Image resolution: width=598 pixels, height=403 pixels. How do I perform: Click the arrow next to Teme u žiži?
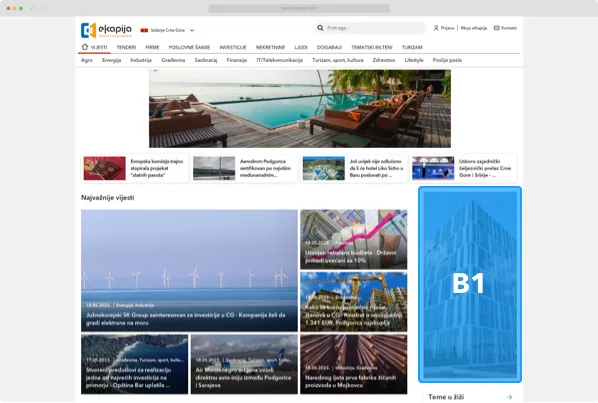[509, 397]
